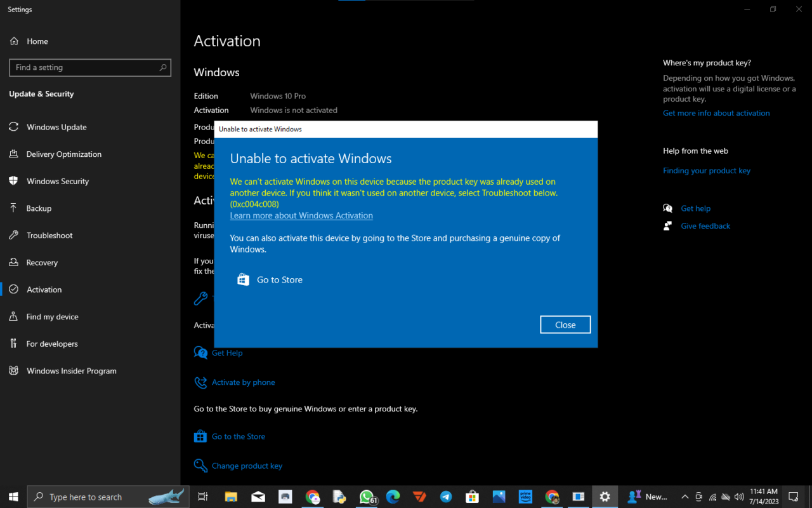Open Get more info about activation link
The height and width of the screenshot is (508, 812).
point(716,113)
